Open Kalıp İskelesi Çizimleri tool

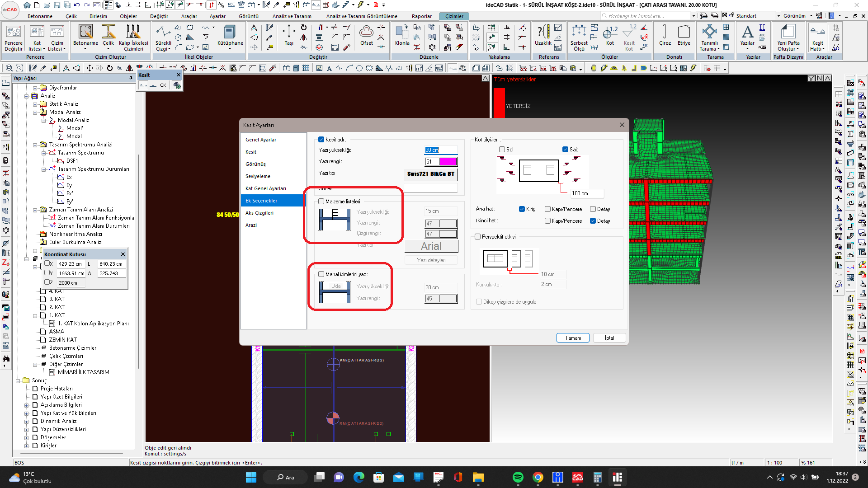coord(133,38)
